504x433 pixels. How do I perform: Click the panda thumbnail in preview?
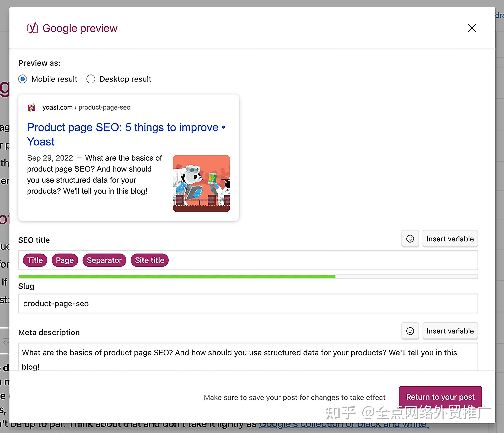click(201, 184)
